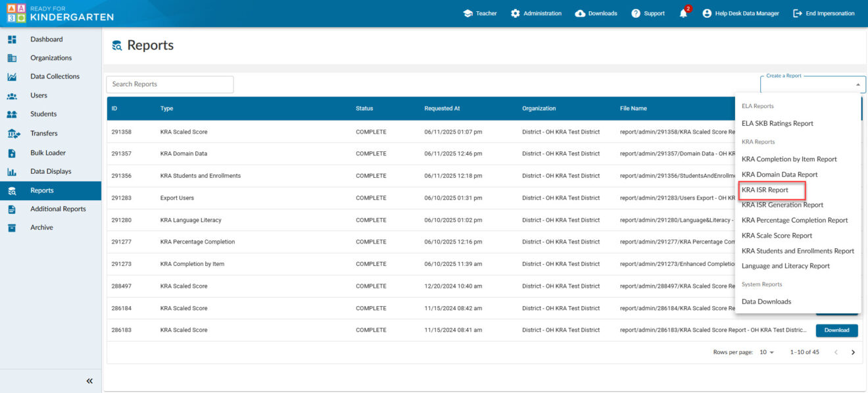
Task: Click the Archive box icon
Action: pyautogui.click(x=12, y=228)
